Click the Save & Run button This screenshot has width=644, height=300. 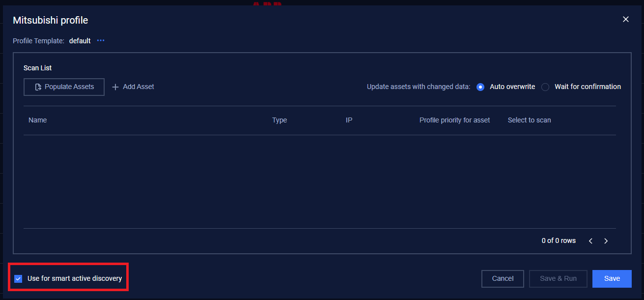pos(558,278)
